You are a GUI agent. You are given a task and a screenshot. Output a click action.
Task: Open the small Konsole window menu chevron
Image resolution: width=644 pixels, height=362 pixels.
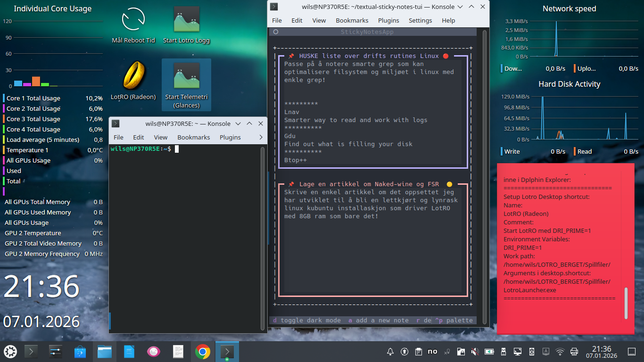[x=238, y=123]
